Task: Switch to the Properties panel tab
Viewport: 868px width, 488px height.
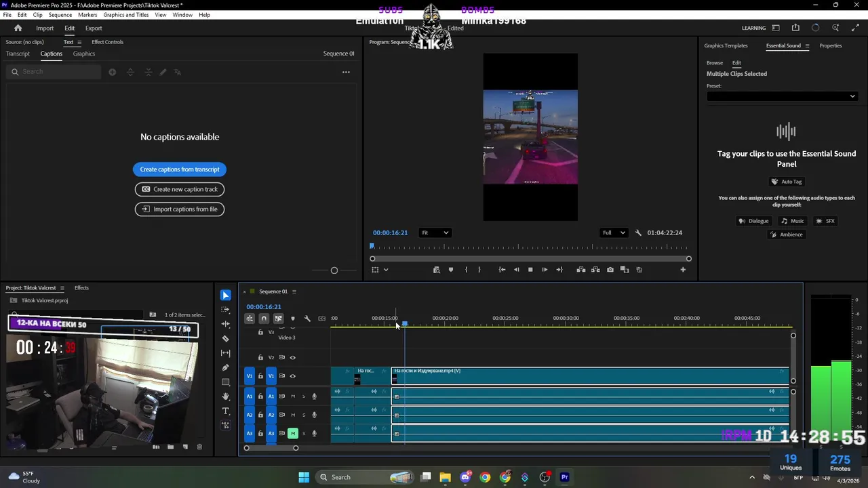Action: [831, 46]
